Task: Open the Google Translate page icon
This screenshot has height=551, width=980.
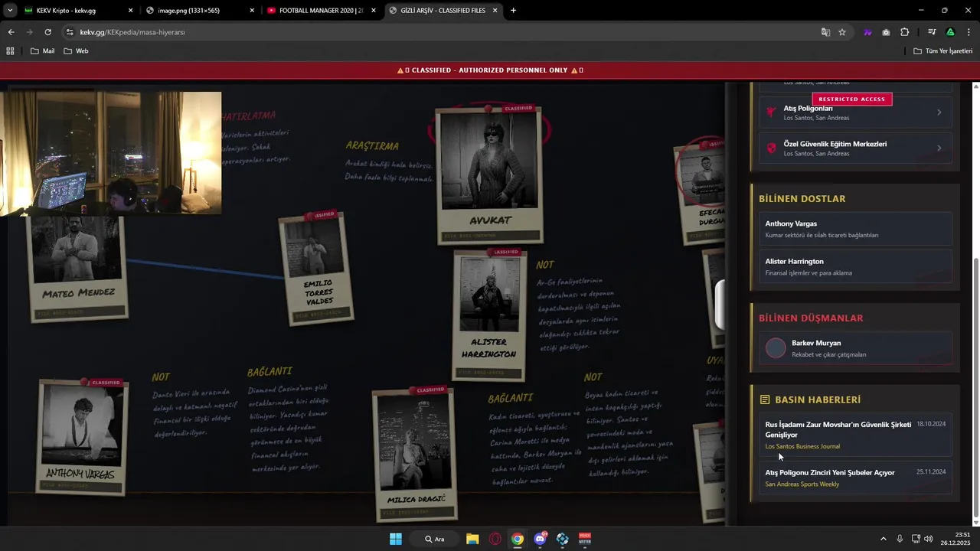Action: click(x=825, y=32)
